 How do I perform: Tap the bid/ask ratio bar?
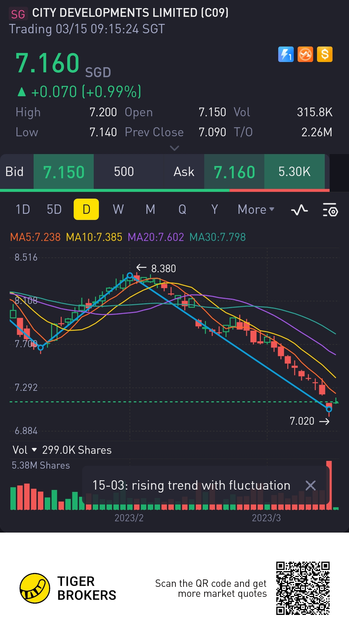[165, 191]
